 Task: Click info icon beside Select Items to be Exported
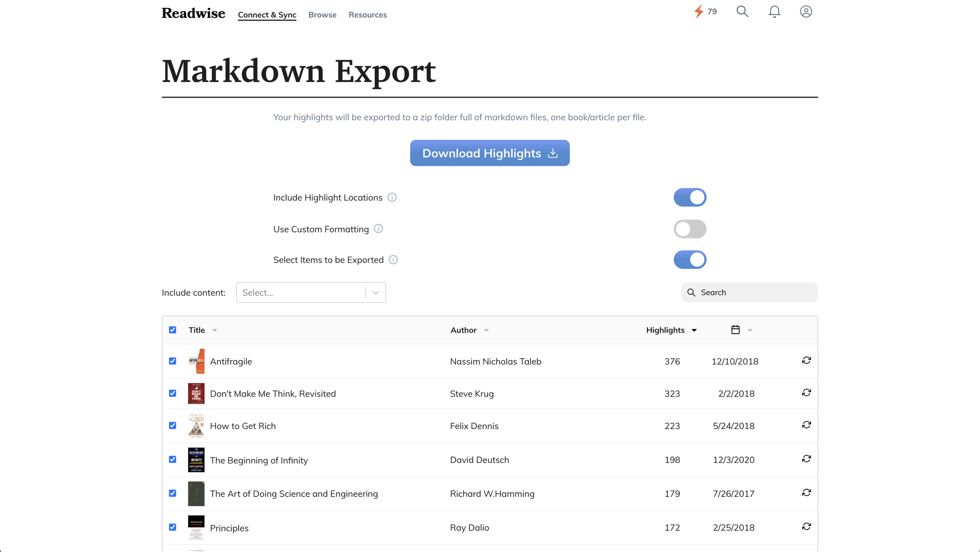tap(393, 260)
